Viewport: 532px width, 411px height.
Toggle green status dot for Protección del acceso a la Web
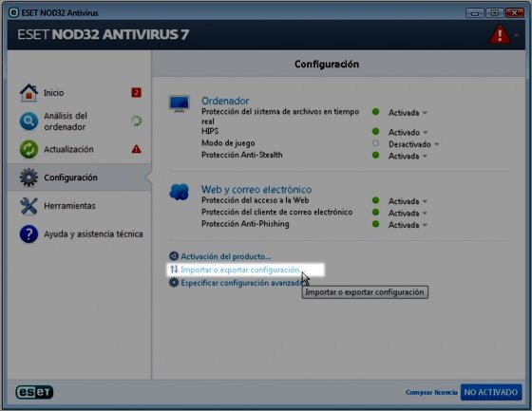coord(375,200)
